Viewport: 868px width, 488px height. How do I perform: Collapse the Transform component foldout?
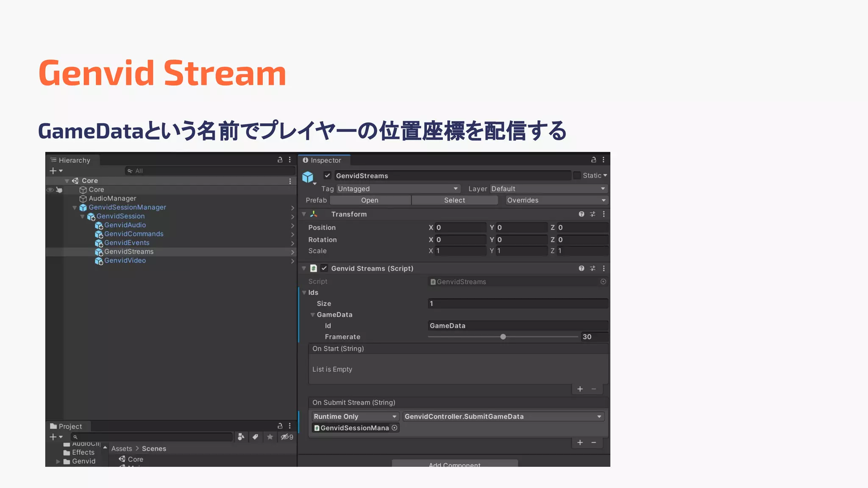click(x=304, y=214)
